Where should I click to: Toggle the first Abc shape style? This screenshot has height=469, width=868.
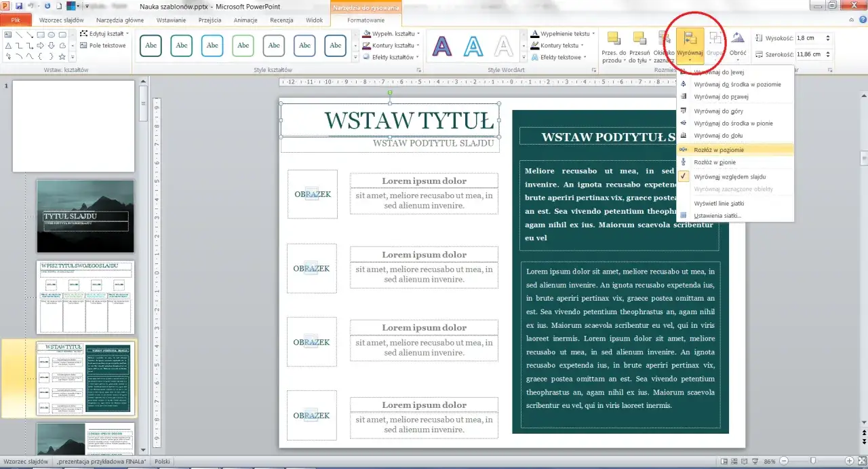coord(150,45)
